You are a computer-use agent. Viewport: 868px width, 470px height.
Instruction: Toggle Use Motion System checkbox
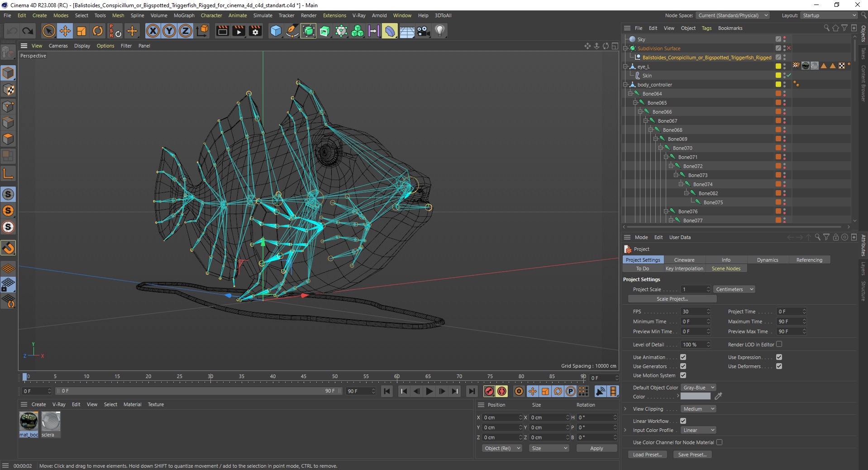(x=683, y=375)
